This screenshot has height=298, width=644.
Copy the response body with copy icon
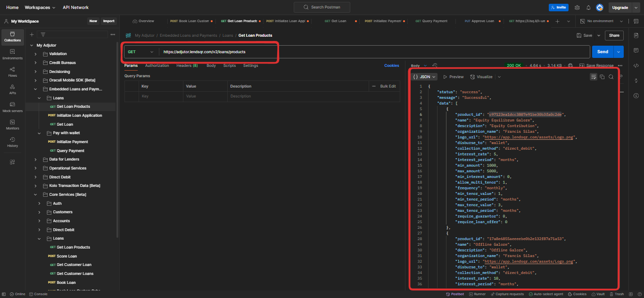602,77
